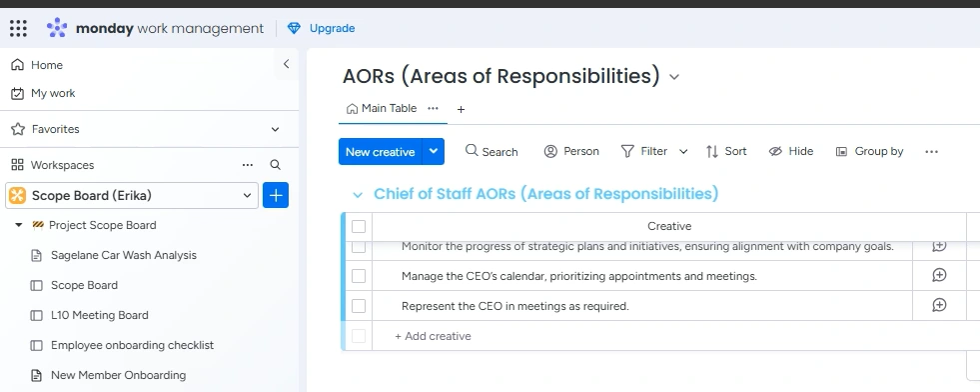Click the workspace search magnifier icon
This screenshot has height=392, width=980.
coord(275,165)
